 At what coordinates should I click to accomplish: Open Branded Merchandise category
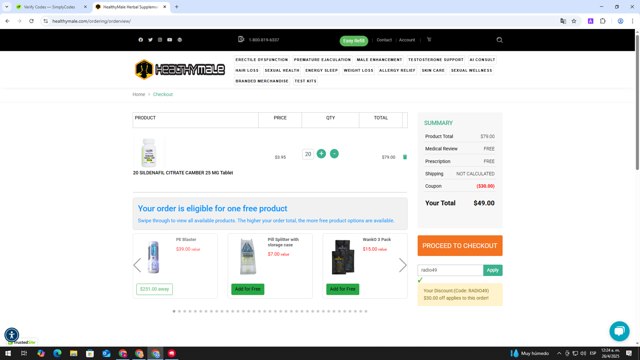point(262,81)
